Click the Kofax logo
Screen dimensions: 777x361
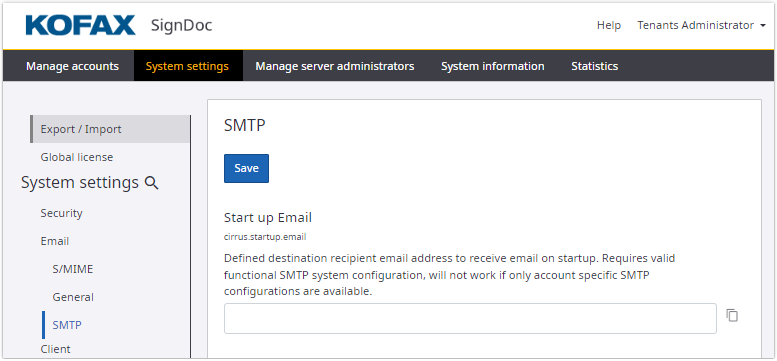81,25
